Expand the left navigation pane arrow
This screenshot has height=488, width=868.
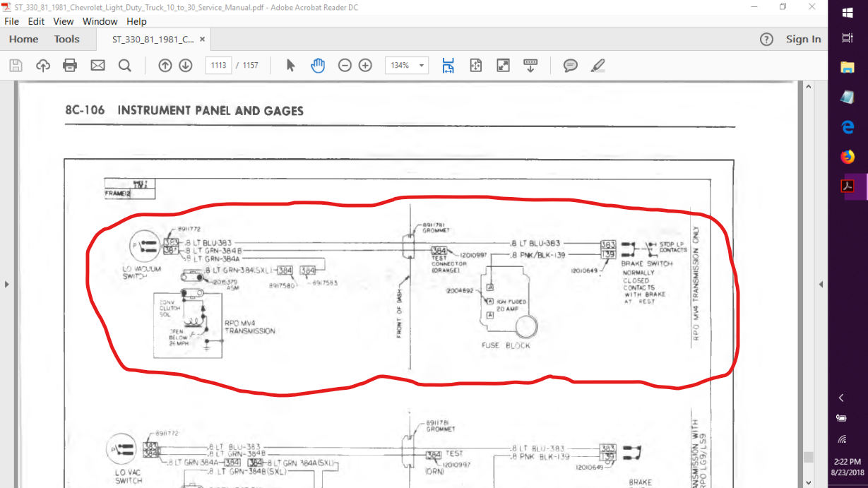(x=8, y=285)
